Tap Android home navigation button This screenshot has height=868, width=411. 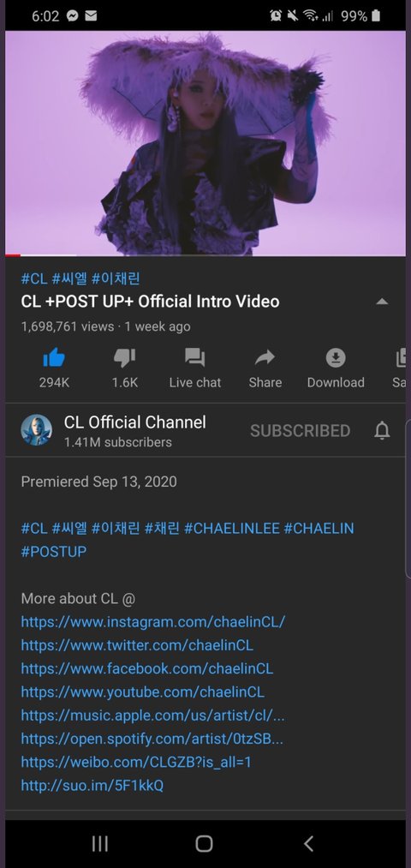[x=204, y=844]
